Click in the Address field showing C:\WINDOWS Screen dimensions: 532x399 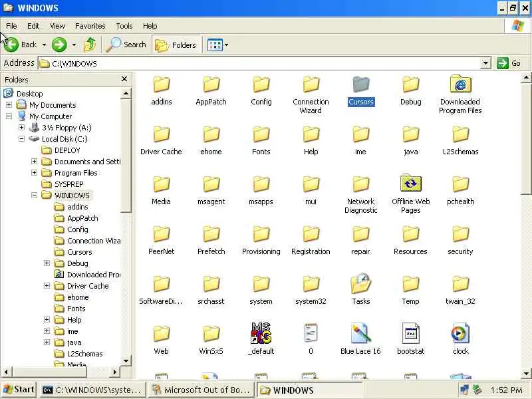click(259, 63)
